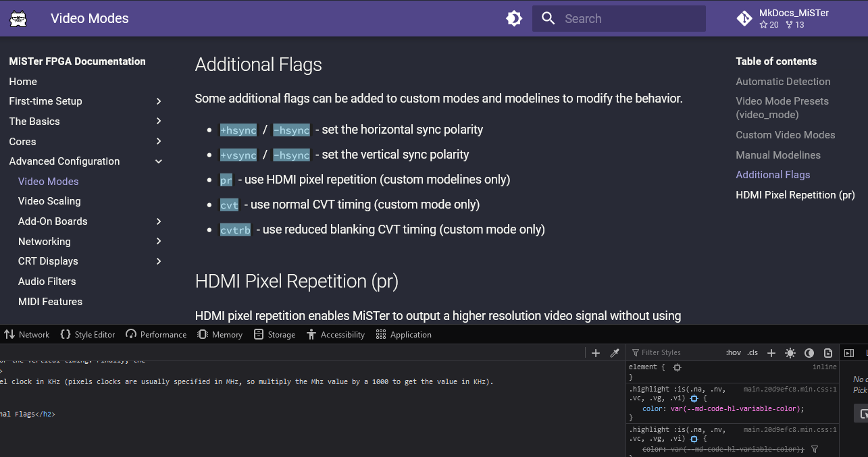Open the Audio Filters page
Viewport: 868px width, 457px height.
click(x=47, y=281)
